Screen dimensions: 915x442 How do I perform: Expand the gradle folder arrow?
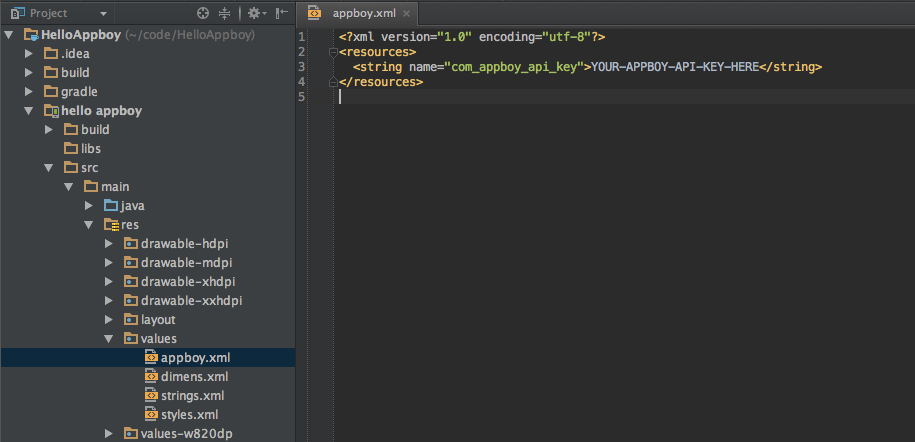pyautogui.click(x=29, y=92)
